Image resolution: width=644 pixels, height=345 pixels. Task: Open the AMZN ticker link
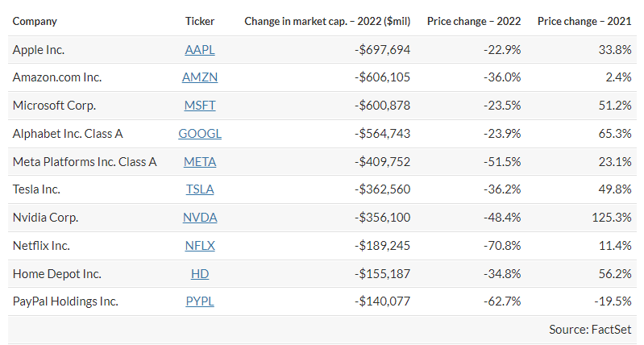click(x=200, y=77)
